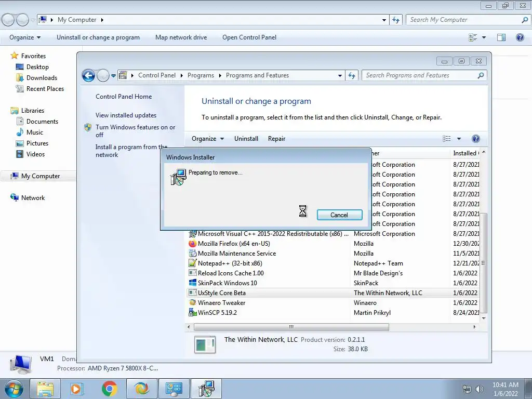Open Control Panel Home link
Viewport: 532px width, 399px height.
pyautogui.click(x=124, y=96)
